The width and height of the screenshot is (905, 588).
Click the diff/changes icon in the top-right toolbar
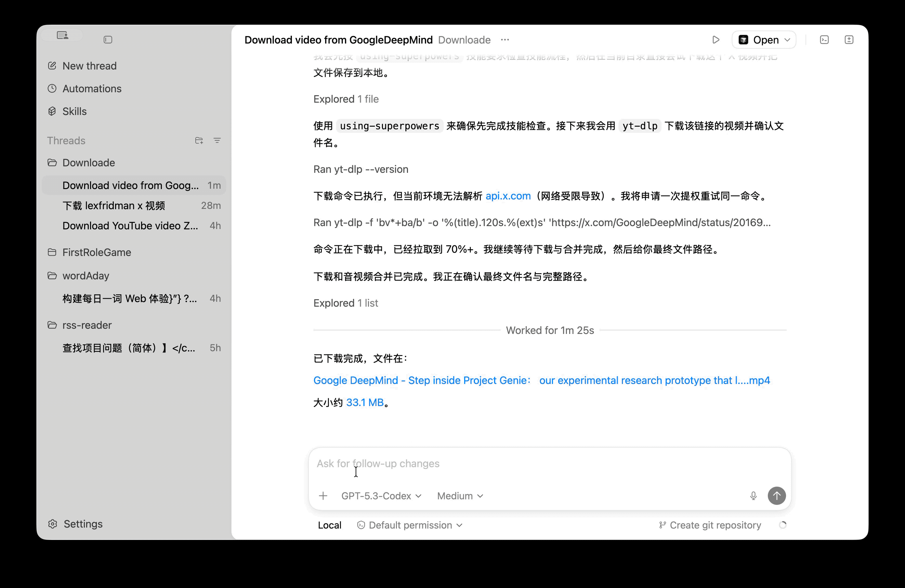[849, 40]
